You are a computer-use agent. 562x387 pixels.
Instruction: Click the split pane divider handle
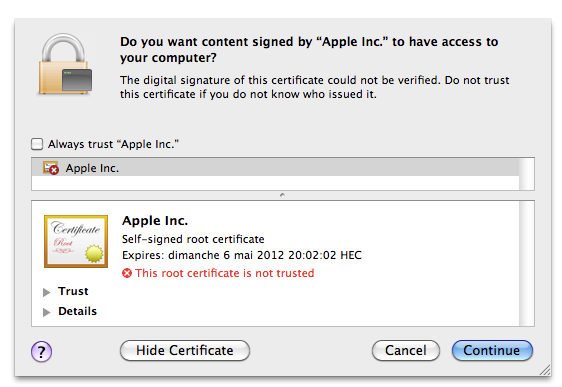pos(282,195)
